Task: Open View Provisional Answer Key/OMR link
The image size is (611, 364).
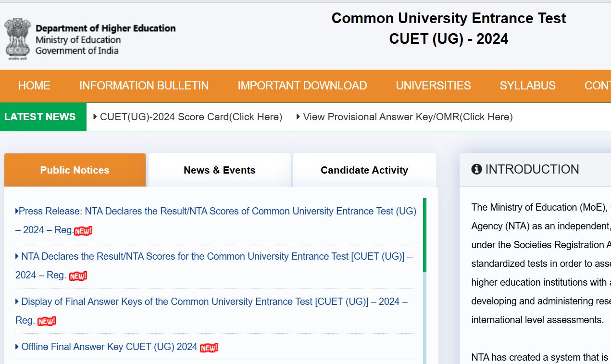Action: pos(408,117)
